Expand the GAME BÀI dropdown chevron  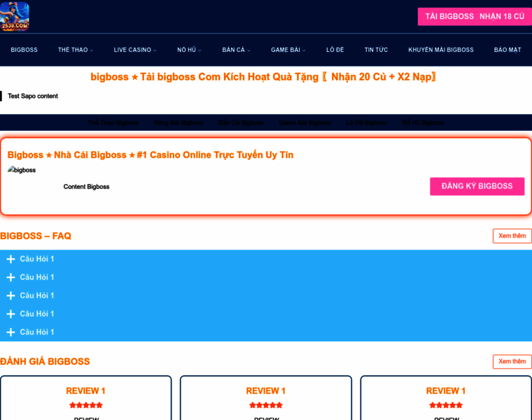tap(304, 50)
